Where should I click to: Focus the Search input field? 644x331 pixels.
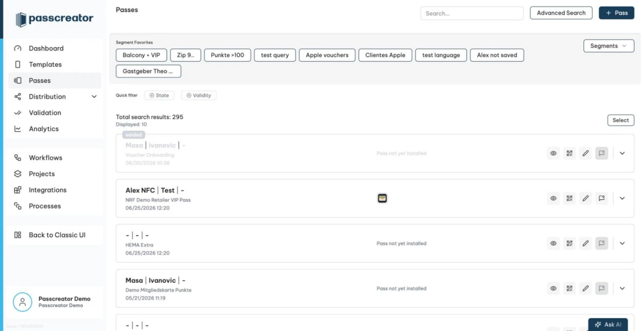[x=472, y=13]
